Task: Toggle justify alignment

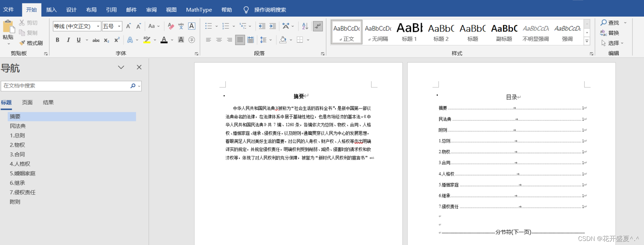Action: (x=240, y=40)
